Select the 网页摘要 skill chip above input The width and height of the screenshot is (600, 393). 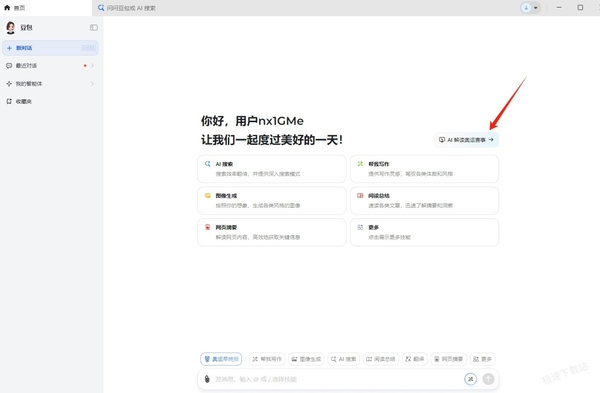(449, 359)
